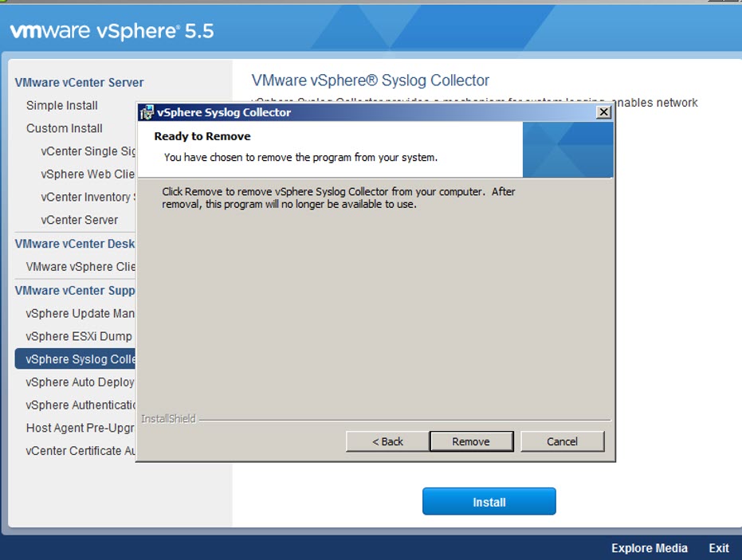The height and width of the screenshot is (560, 742).
Task: Select the vCenter Server sub-item
Action: tap(80, 220)
